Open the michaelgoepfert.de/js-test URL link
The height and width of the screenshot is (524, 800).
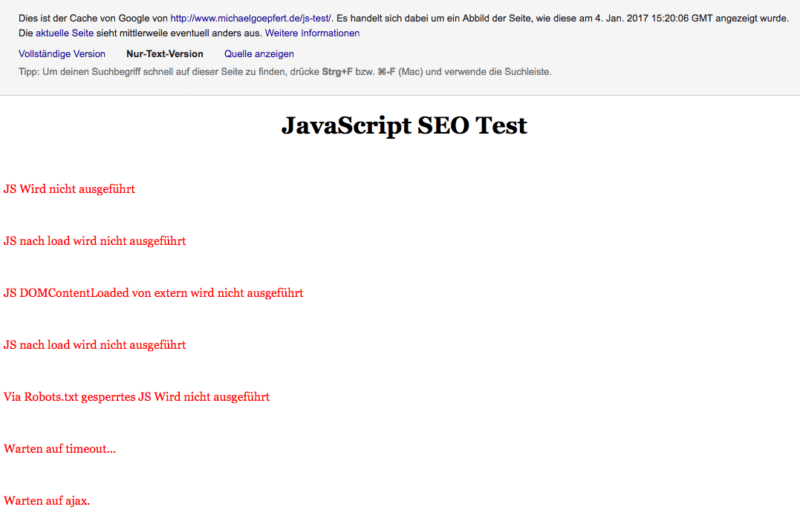[x=251, y=18]
